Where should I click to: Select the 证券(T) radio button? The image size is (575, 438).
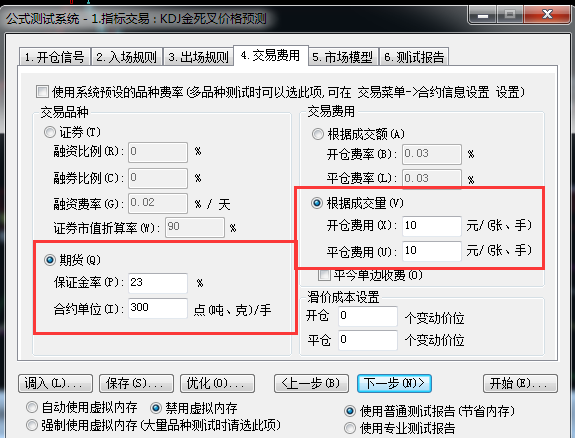50,132
